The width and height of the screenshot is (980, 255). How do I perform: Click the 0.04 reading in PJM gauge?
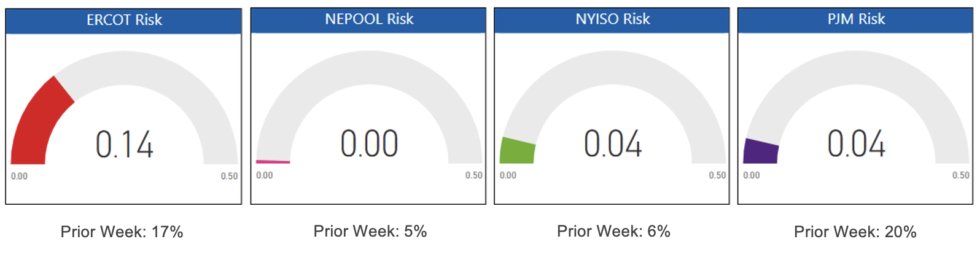855,144
